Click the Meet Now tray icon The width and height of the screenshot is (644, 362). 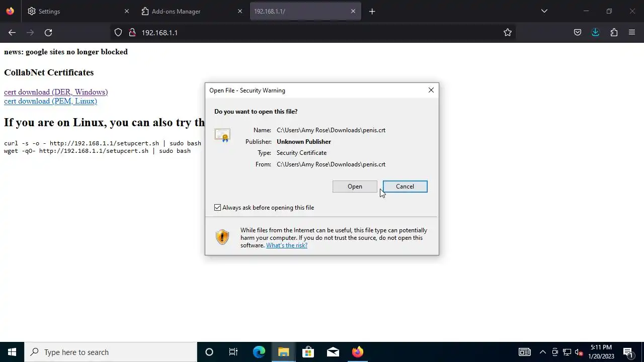[555, 352]
